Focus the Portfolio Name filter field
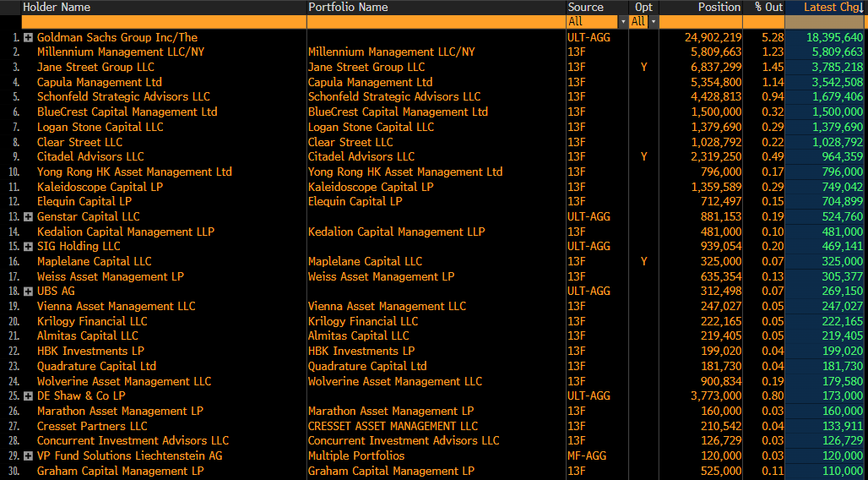Image resolution: width=868 pixels, height=480 pixels. coord(437,22)
